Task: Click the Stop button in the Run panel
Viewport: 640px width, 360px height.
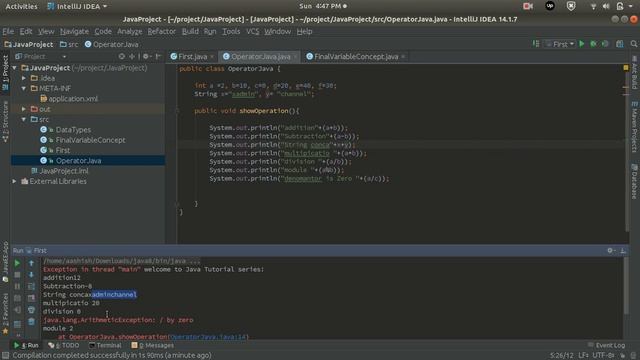Action: pos(17,275)
